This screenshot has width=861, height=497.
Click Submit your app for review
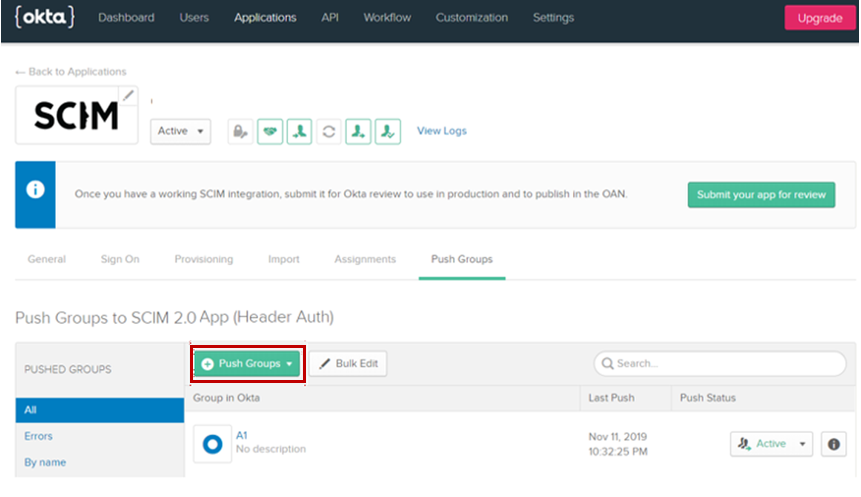click(x=761, y=194)
